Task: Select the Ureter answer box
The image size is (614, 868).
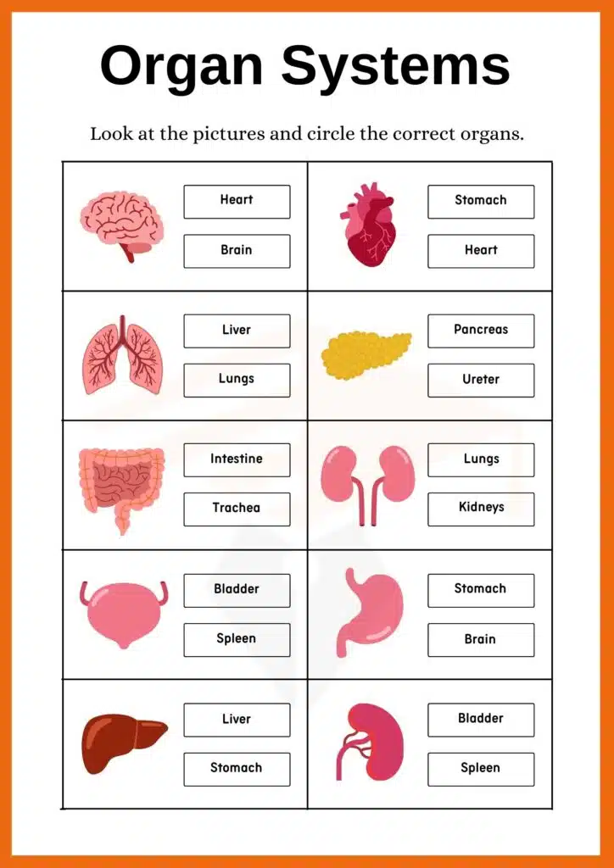Action: tap(481, 380)
